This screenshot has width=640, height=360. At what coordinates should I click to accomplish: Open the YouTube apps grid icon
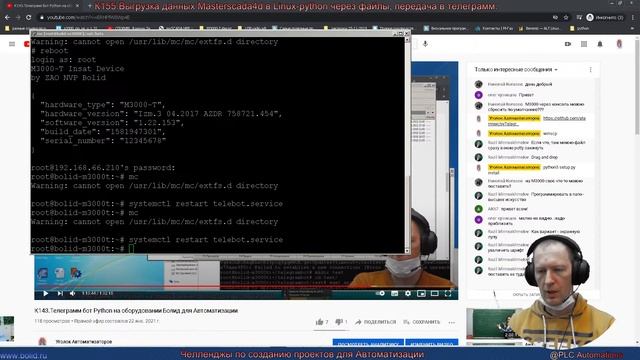(584, 44)
